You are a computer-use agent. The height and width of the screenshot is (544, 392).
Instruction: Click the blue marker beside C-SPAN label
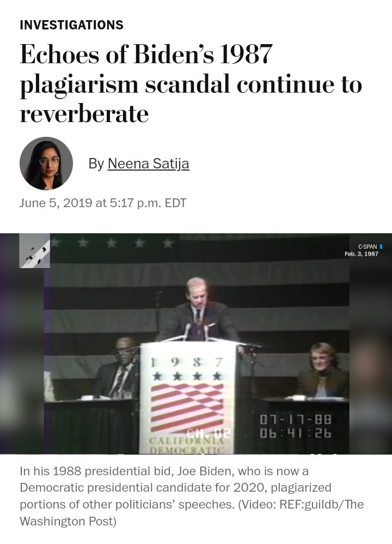click(381, 247)
